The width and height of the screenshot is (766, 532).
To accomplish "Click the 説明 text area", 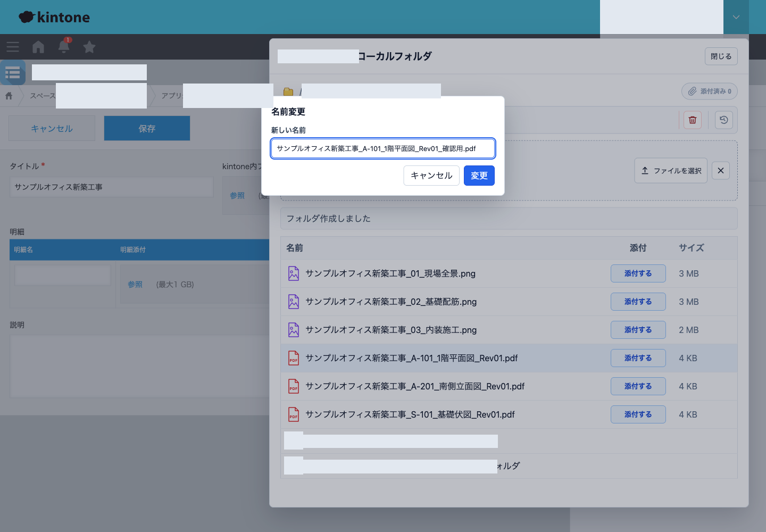I will click(139, 367).
